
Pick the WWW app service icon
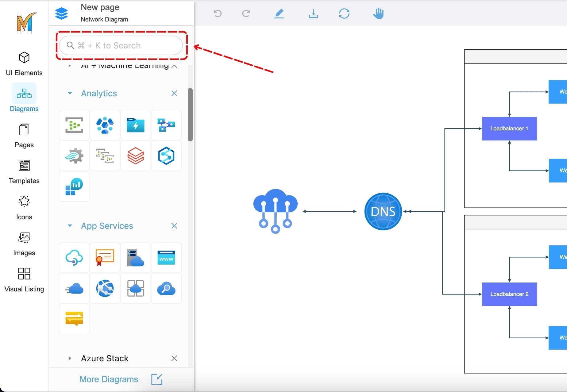pyautogui.click(x=166, y=258)
